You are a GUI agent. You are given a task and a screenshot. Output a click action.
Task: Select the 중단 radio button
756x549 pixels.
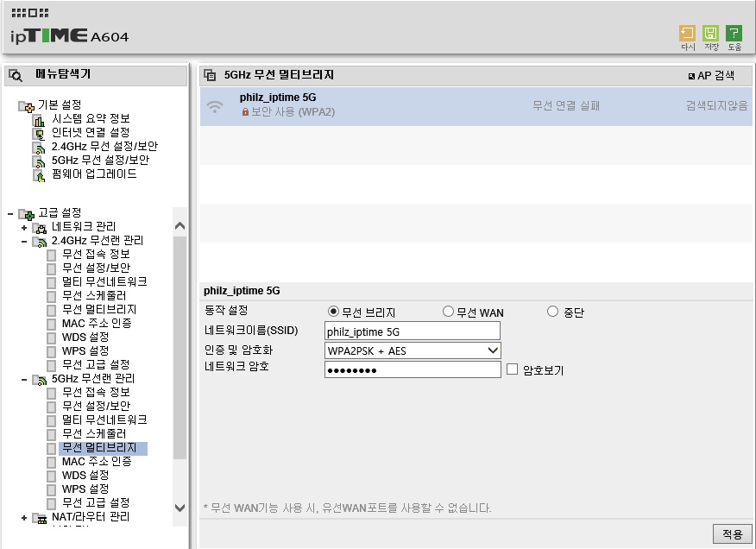552,312
